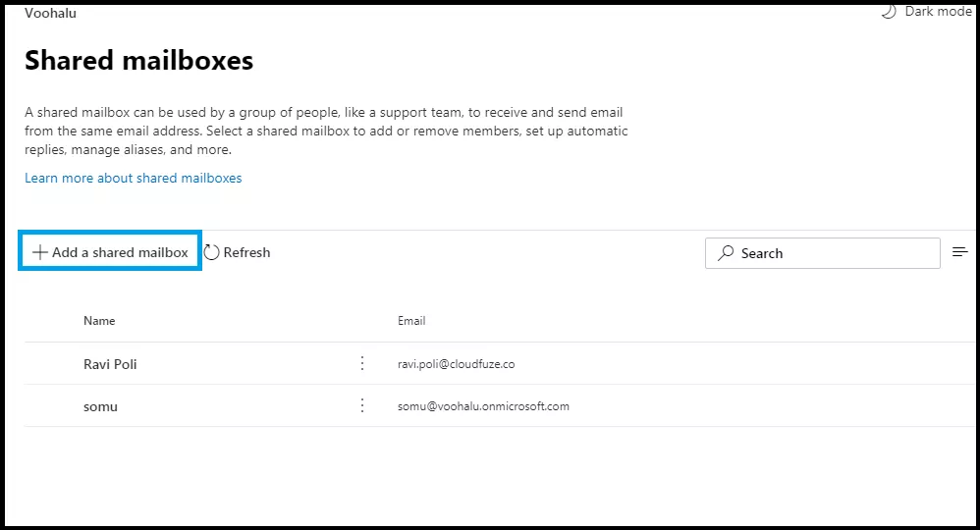
Task: Click the Voohalu organization name
Action: click(51, 13)
